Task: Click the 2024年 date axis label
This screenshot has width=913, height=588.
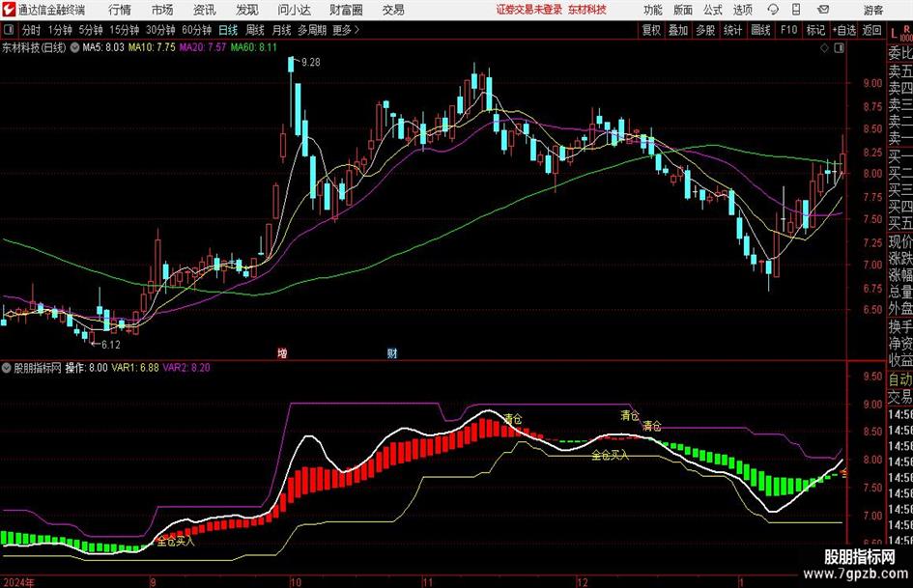Action: pyautogui.click(x=18, y=582)
